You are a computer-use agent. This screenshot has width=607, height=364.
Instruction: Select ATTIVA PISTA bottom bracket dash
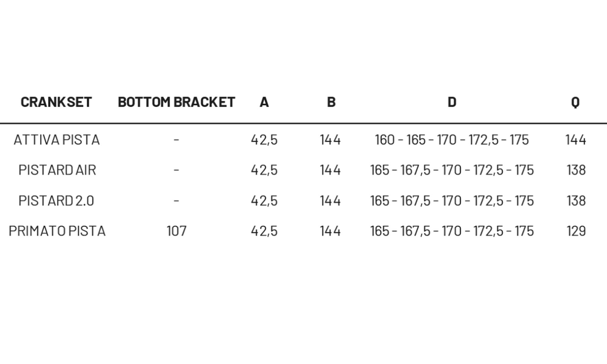tap(176, 140)
